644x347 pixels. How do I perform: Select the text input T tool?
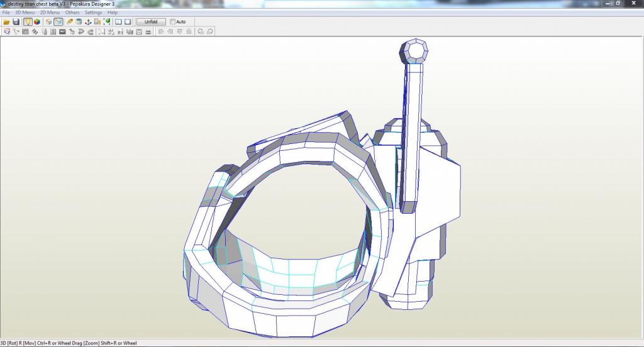(53, 31)
